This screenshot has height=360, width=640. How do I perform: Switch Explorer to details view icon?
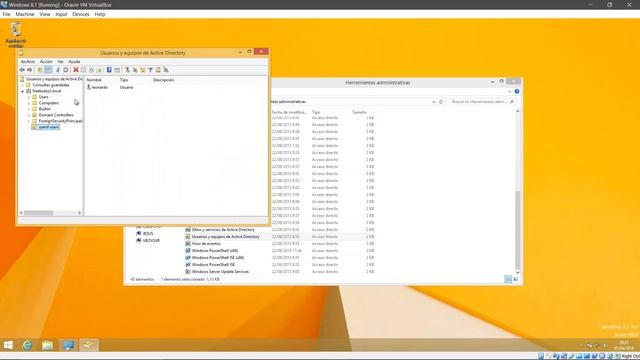508,279
